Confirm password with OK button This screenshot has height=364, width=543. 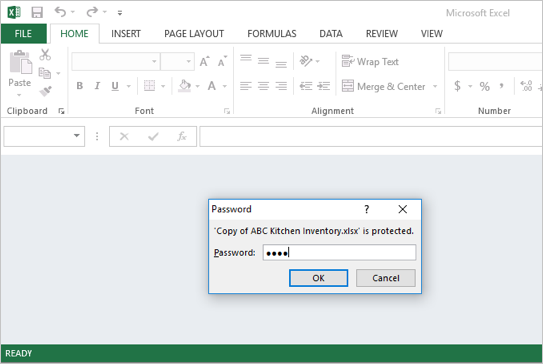point(318,278)
